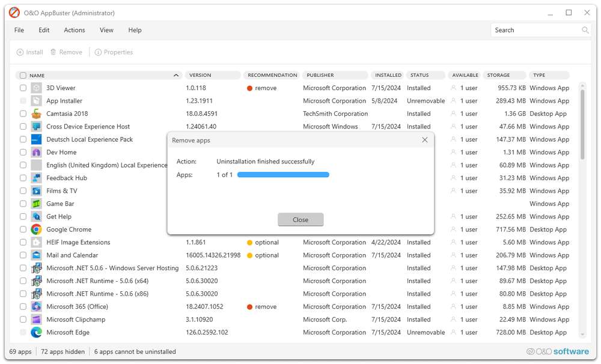The height and width of the screenshot is (364, 601).
Task: Sort by the Recommendation column header
Action: point(272,75)
